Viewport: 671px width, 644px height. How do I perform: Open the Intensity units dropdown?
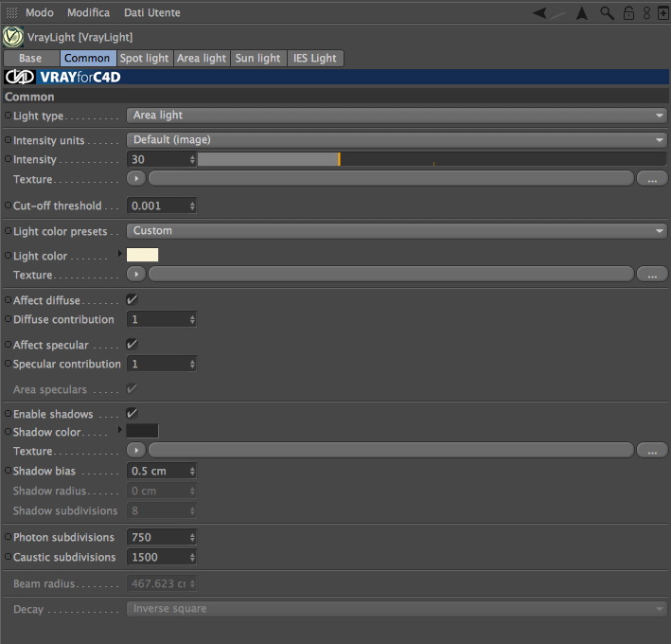[397, 139]
